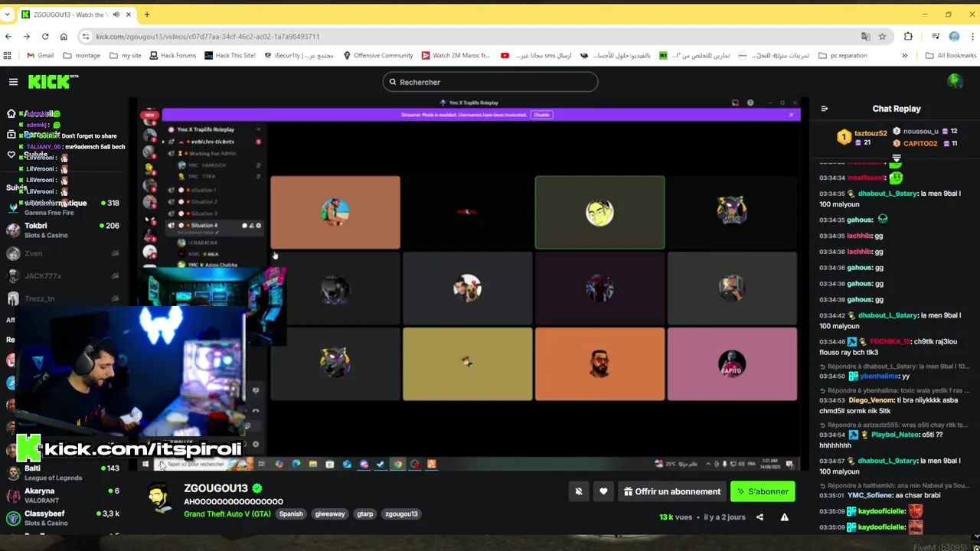Select the Spanish tag
Viewport: 980px width, 551px height.
pyautogui.click(x=291, y=514)
